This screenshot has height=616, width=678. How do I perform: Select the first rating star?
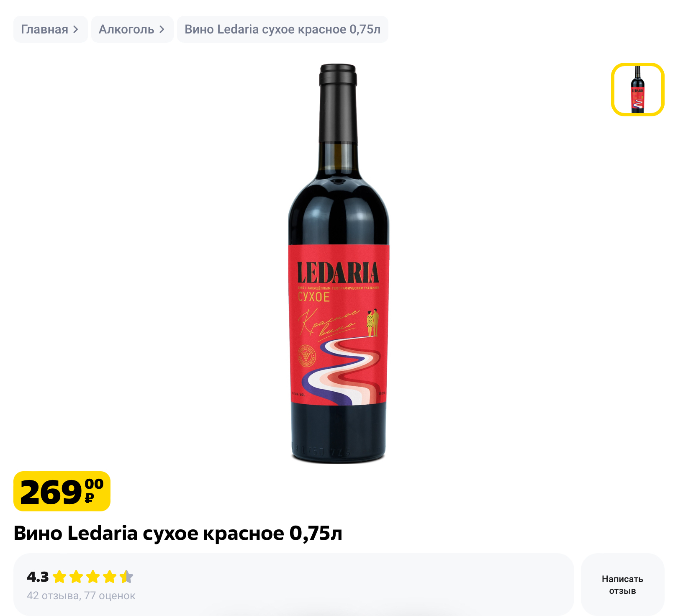[60, 577]
